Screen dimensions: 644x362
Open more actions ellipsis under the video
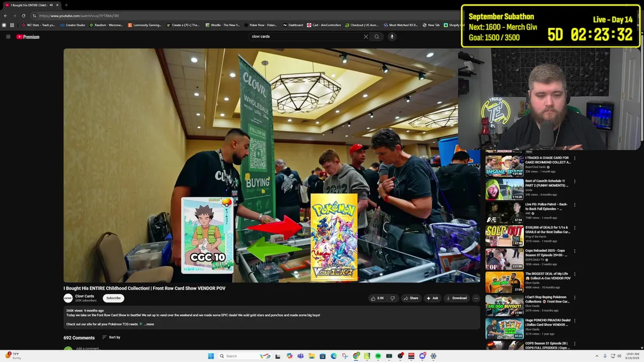click(476, 298)
